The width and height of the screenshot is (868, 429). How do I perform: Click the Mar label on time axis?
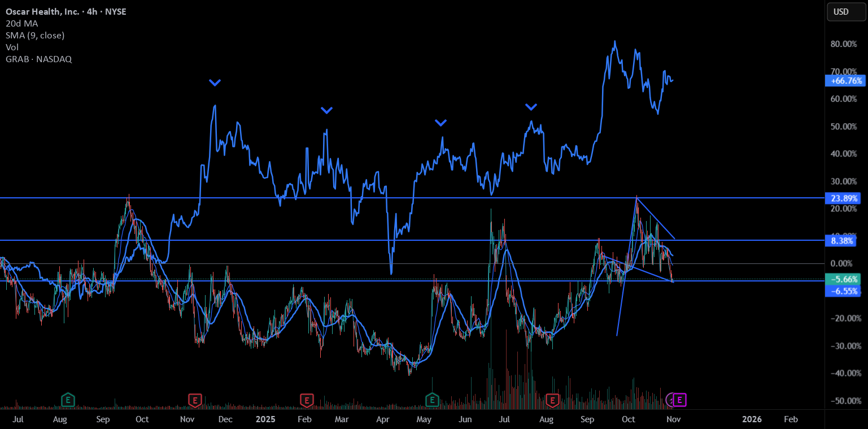click(342, 419)
